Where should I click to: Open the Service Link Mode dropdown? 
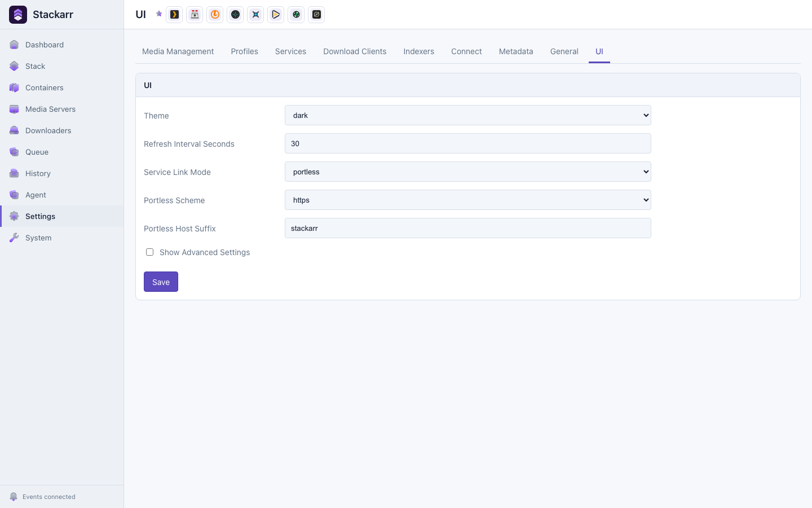[x=468, y=172]
